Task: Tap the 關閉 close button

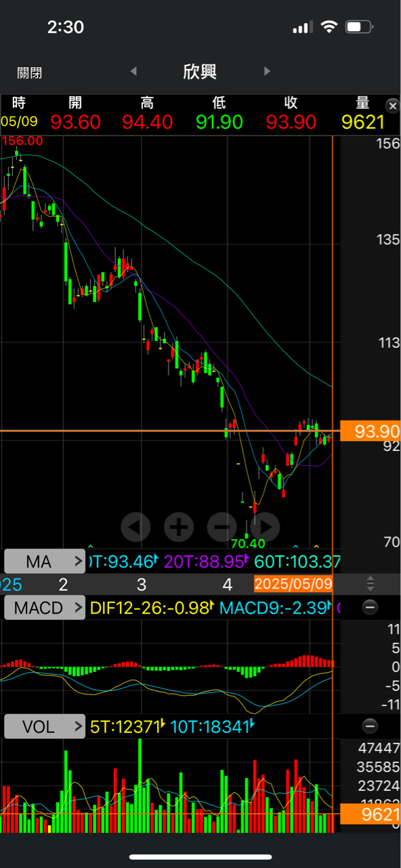Action: click(x=29, y=72)
